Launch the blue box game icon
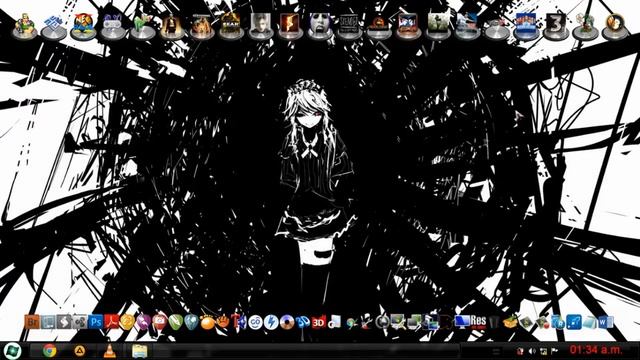This screenshot has width=640, height=360. click(x=526, y=26)
